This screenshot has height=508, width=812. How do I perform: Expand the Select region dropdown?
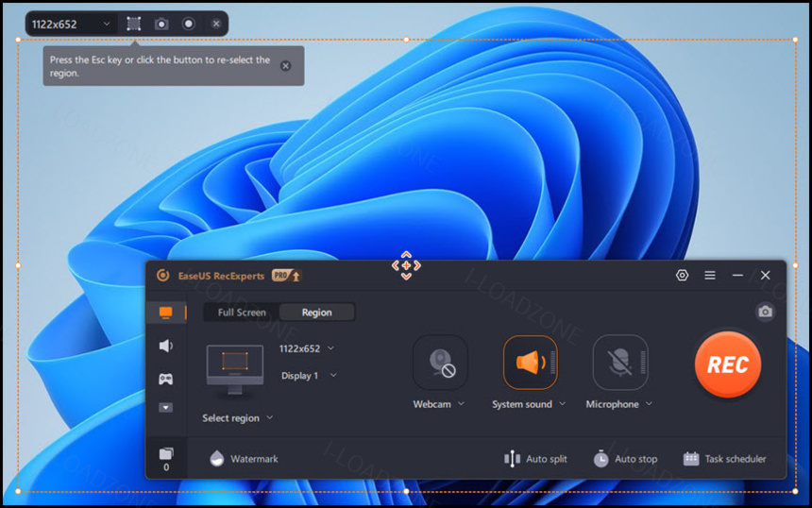tap(237, 418)
